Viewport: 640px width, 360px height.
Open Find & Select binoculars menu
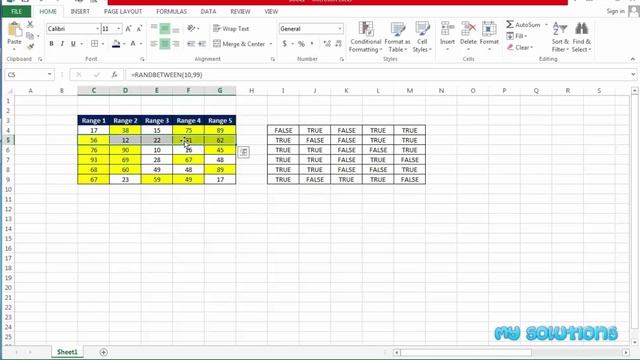pyautogui.click(x=581, y=37)
